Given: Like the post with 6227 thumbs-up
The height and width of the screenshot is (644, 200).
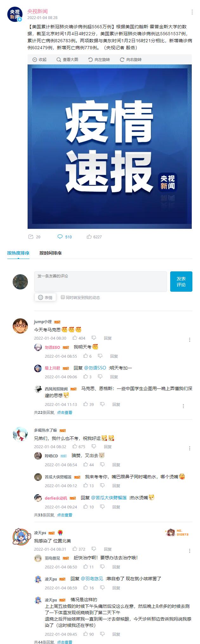Looking at the screenshot, I should click(89, 237).
